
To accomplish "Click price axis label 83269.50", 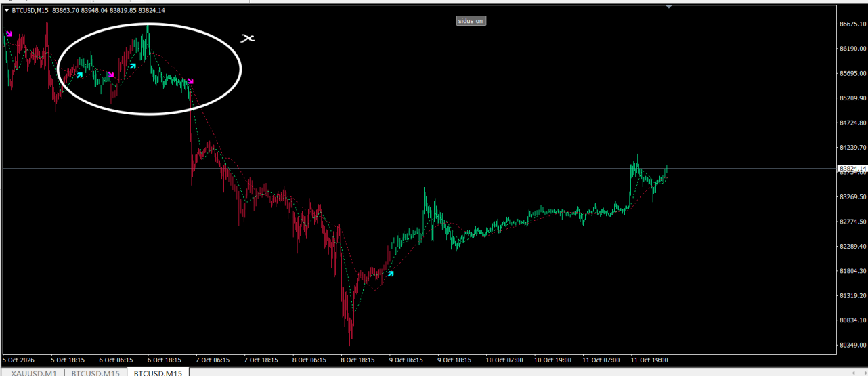I will pyautogui.click(x=853, y=197).
